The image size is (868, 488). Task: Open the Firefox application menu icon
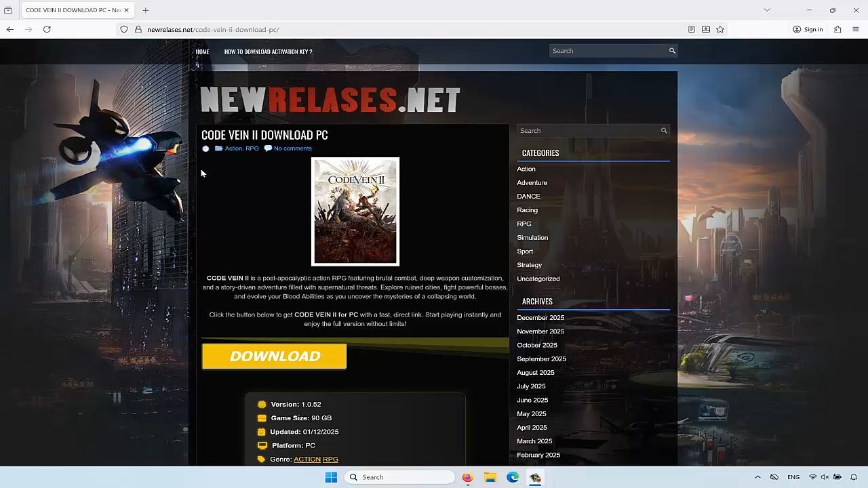pos(855,29)
